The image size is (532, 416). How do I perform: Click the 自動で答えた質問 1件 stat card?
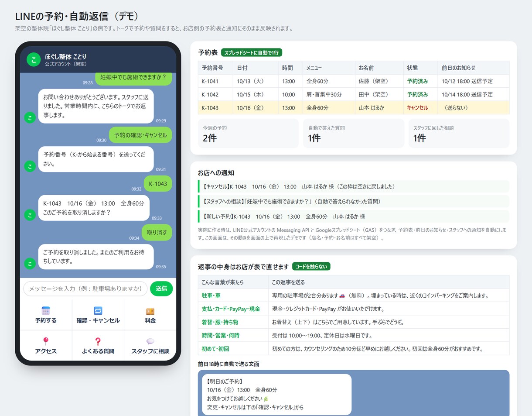[x=354, y=133]
